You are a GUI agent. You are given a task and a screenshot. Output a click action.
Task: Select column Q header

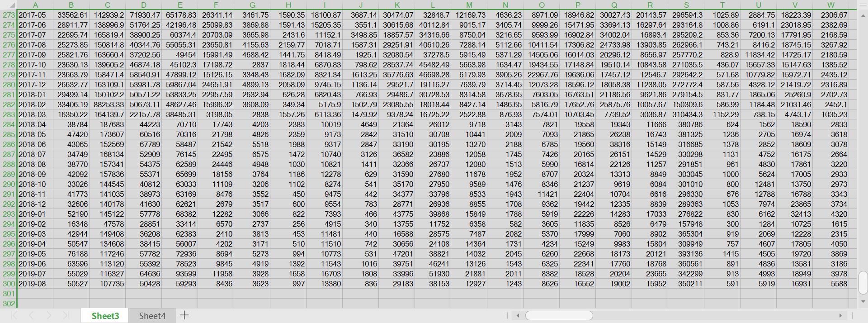coord(614,5)
